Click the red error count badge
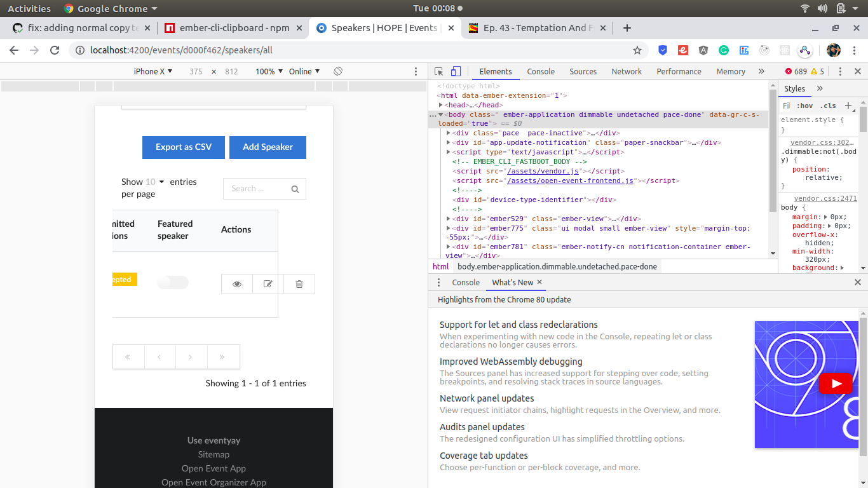The height and width of the screenshot is (488, 868). [x=796, y=71]
